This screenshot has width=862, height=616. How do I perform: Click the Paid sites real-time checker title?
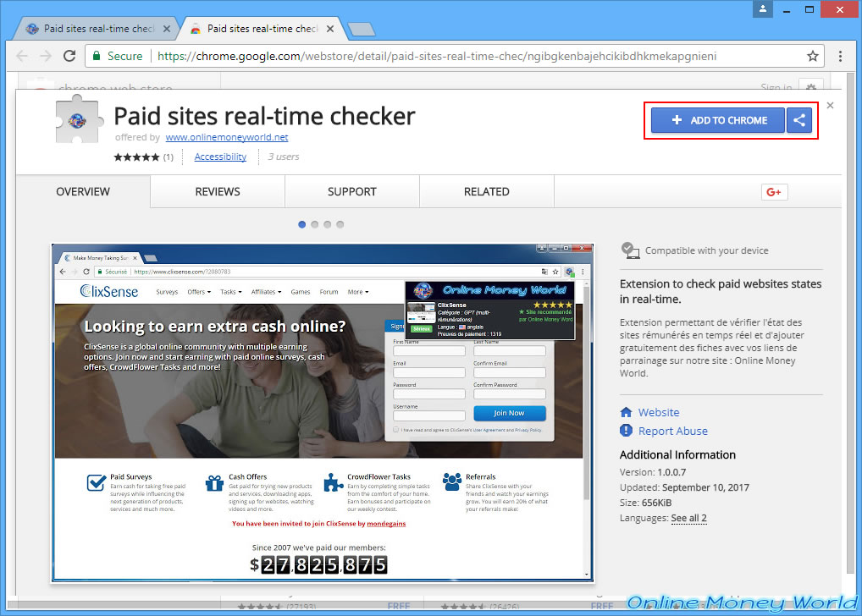(x=264, y=117)
